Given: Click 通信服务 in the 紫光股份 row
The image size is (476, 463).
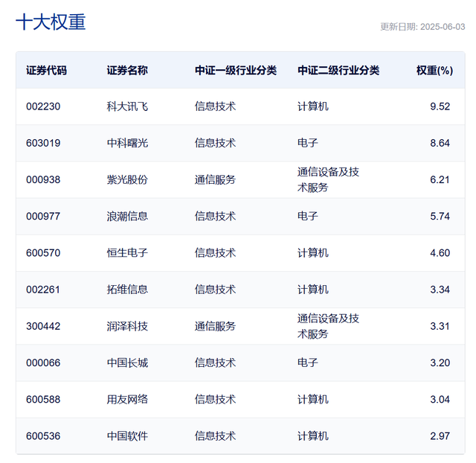Looking at the screenshot, I should click(x=215, y=180).
